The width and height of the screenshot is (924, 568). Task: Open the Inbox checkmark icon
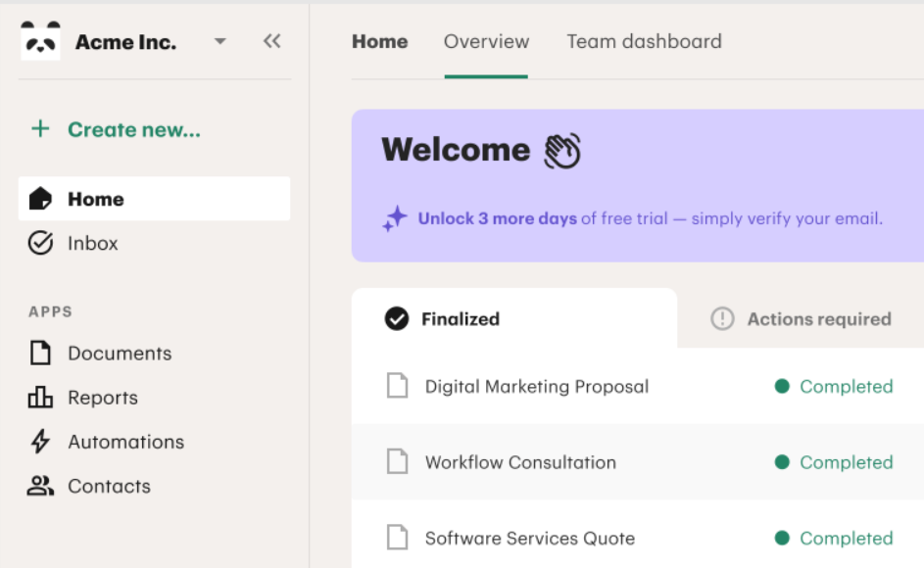40,243
